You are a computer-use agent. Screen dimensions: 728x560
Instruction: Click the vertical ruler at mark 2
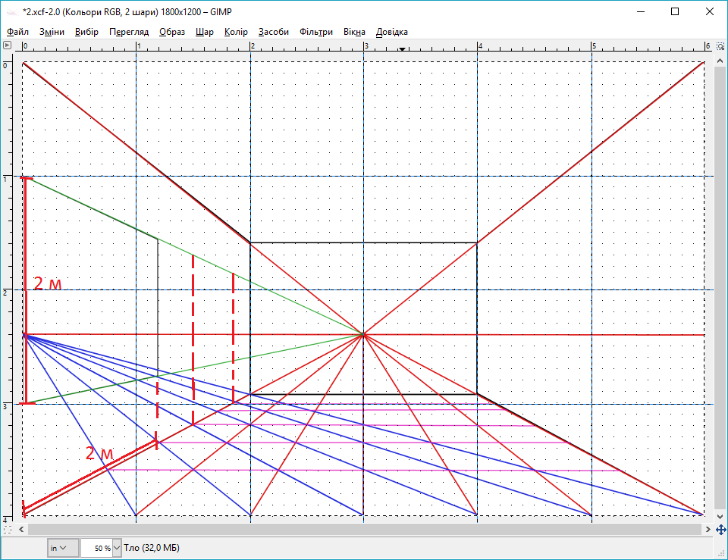click(5, 293)
